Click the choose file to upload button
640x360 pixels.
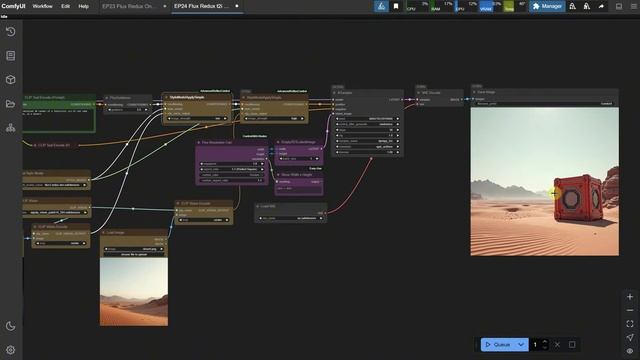tap(134, 254)
